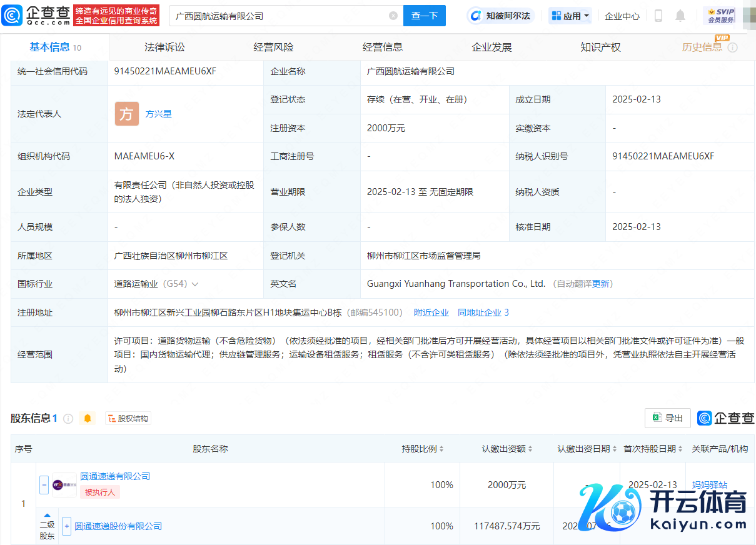756x545 pixels.
Task: Expand the 圆通速递股份有限公司 row
Action: tap(67, 526)
